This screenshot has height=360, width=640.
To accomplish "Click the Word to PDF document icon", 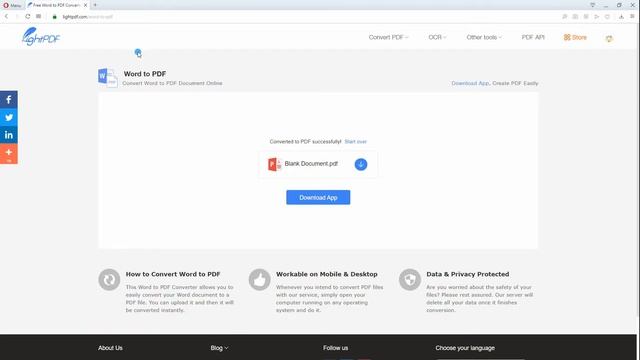I will [108, 78].
